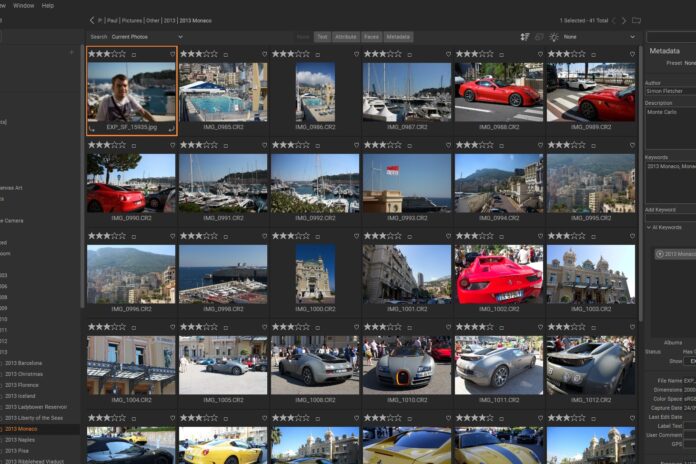Click the left folder panel scrollbar
Viewport: 696px width, 464px height.
82,176
